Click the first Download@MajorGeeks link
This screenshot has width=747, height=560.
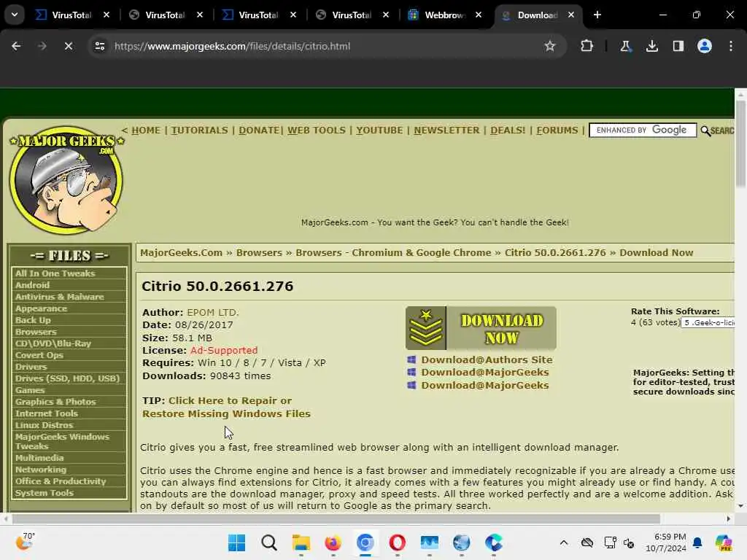pos(484,373)
